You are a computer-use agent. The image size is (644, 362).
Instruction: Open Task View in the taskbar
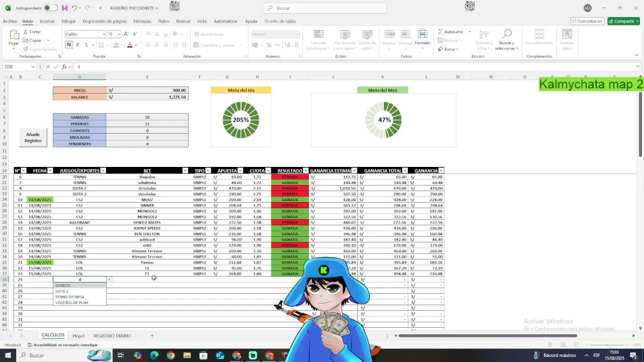(121, 355)
